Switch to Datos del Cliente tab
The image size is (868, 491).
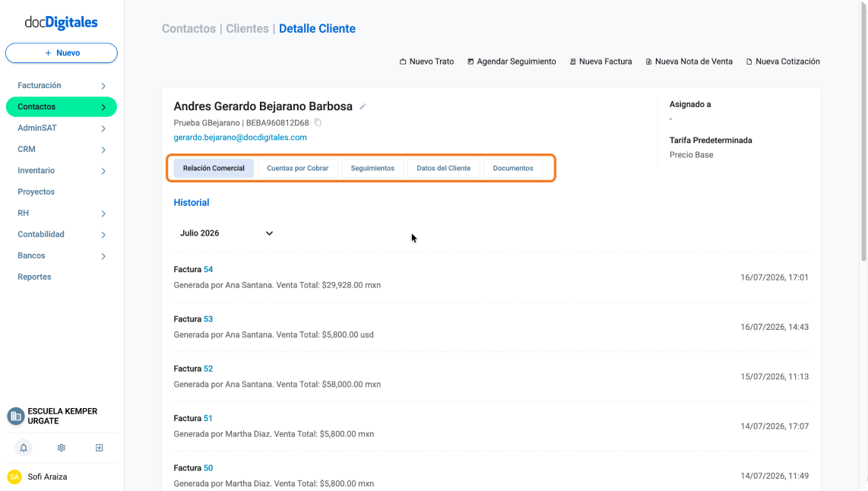(443, 168)
